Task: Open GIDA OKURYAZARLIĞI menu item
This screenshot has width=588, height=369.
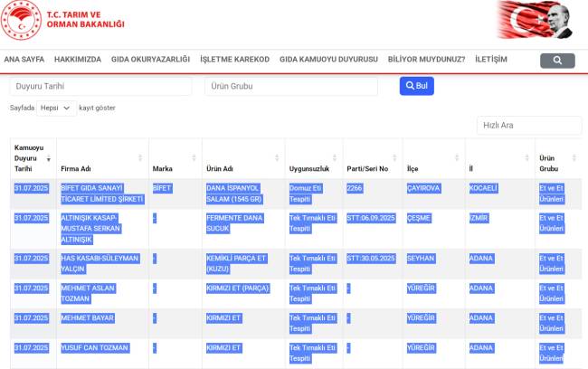Action: coord(150,60)
